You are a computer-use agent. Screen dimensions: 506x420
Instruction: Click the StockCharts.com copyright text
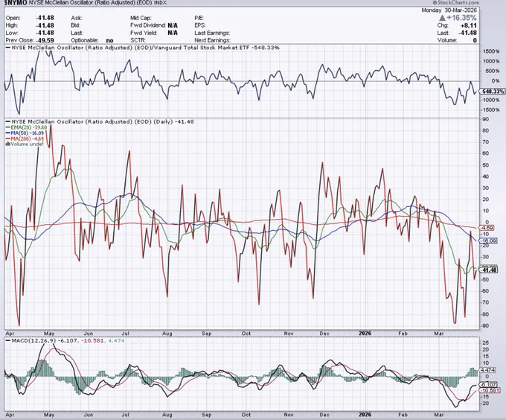[456, 2]
